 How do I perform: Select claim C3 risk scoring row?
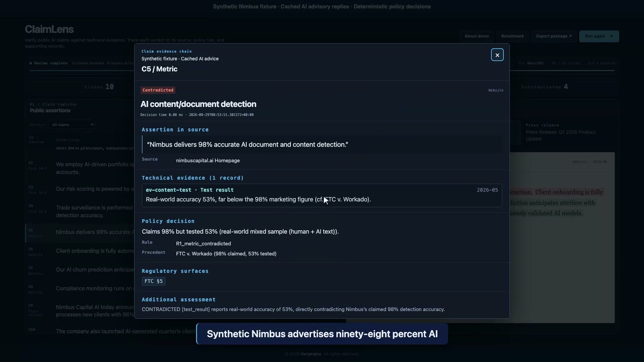(x=80, y=189)
